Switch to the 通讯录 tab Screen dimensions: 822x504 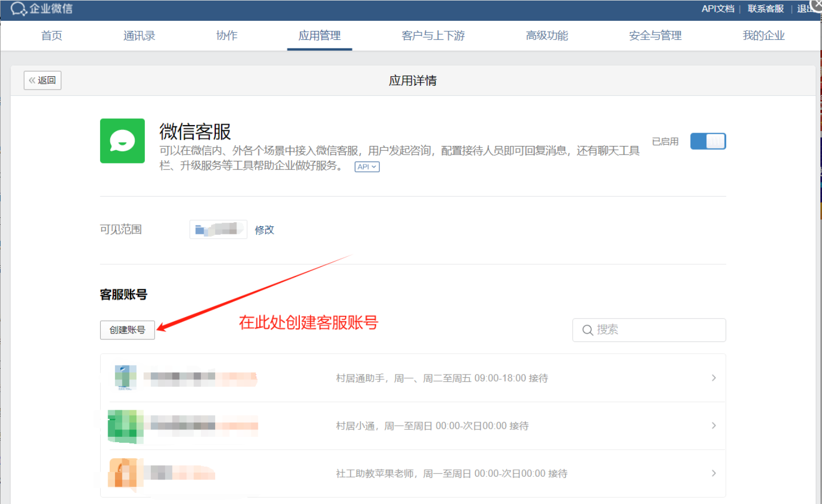click(x=139, y=36)
